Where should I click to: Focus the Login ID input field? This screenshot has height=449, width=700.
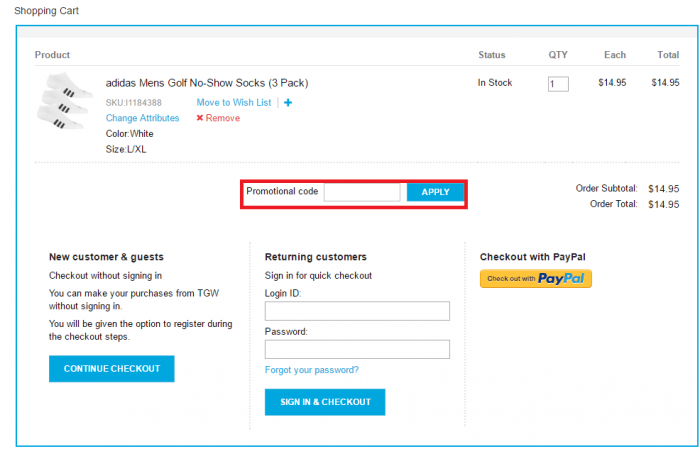(x=357, y=311)
